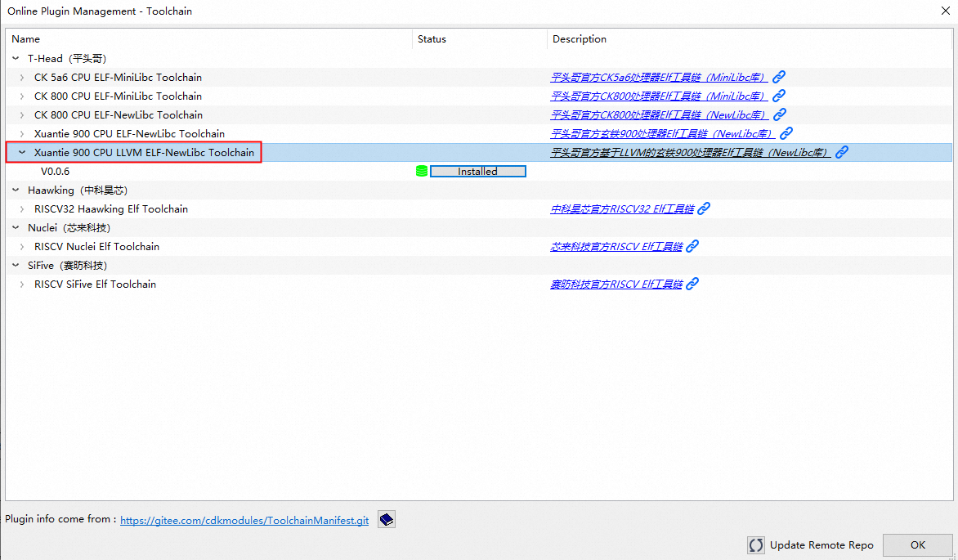Image resolution: width=958 pixels, height=560 pixels.
Task: Click the Installed status bar for V0.0.6
Action: [477, 171]
